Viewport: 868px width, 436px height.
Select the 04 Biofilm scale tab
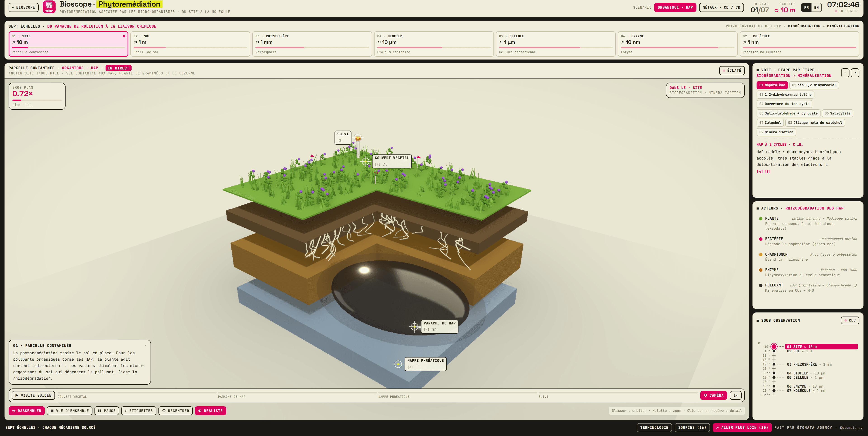pos(434,44)
